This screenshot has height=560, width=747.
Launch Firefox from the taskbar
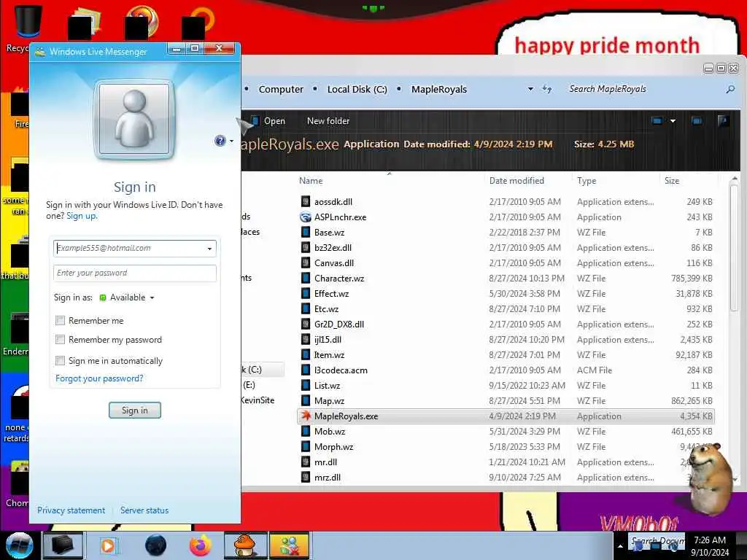(x=201, y=545)
